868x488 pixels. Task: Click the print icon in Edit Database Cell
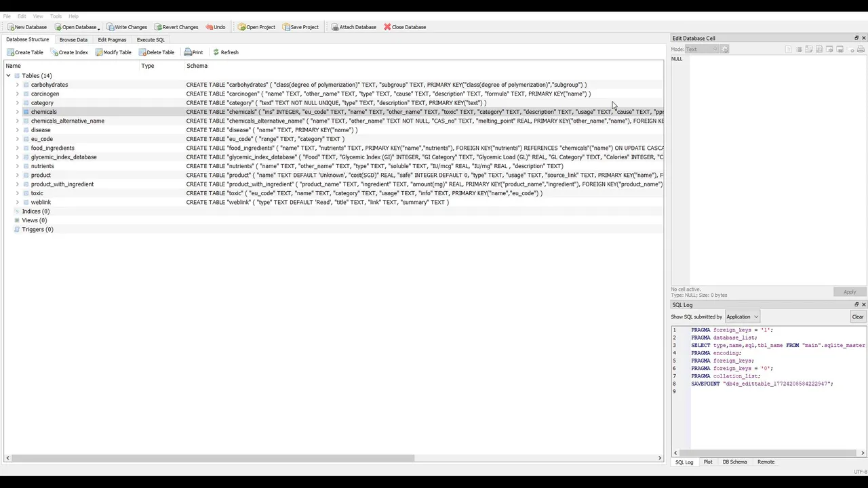coord(861,49)
